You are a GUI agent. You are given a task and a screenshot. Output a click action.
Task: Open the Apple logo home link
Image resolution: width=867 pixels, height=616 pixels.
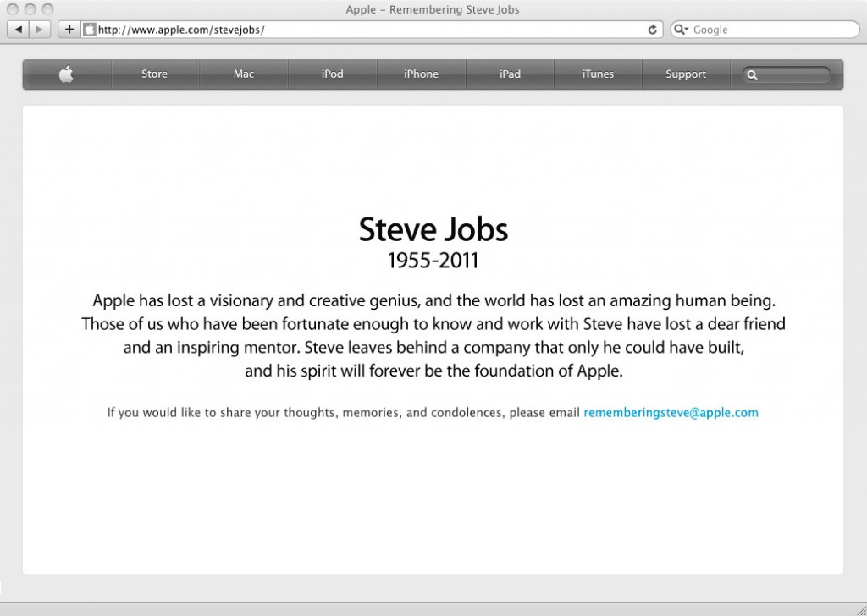(x=66, y=74)
